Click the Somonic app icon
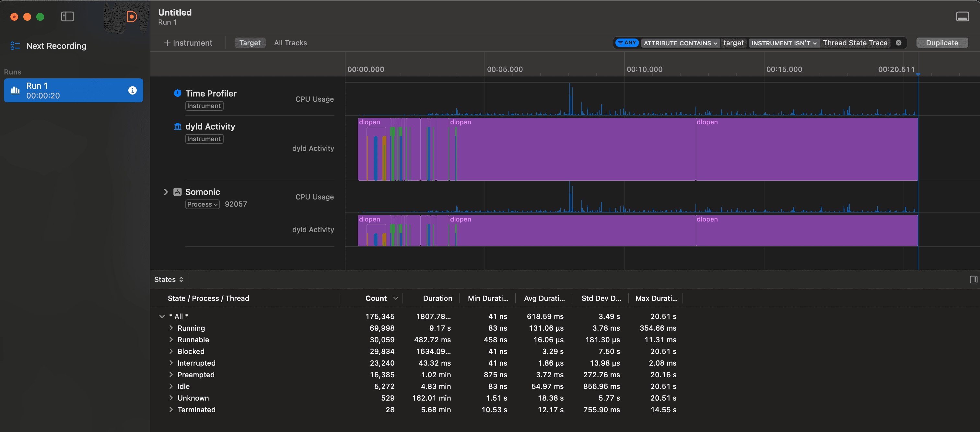 [178, 192]
